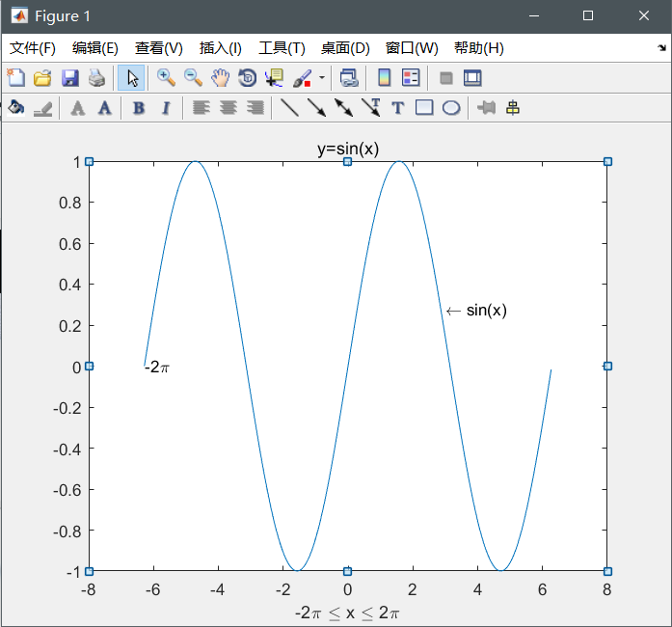
Task: Select the Brush data tool
Action: (302, 78)
